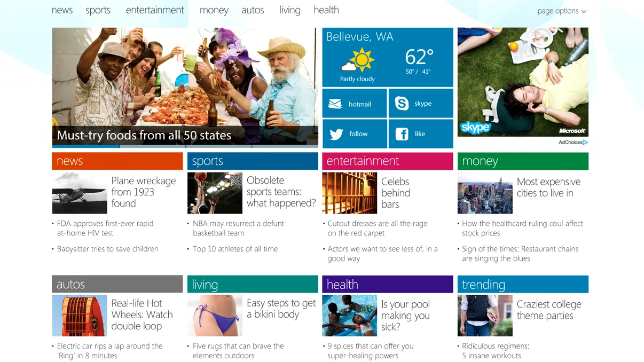
Task: Click the Facebook like icon
Action: click(402, 134)
